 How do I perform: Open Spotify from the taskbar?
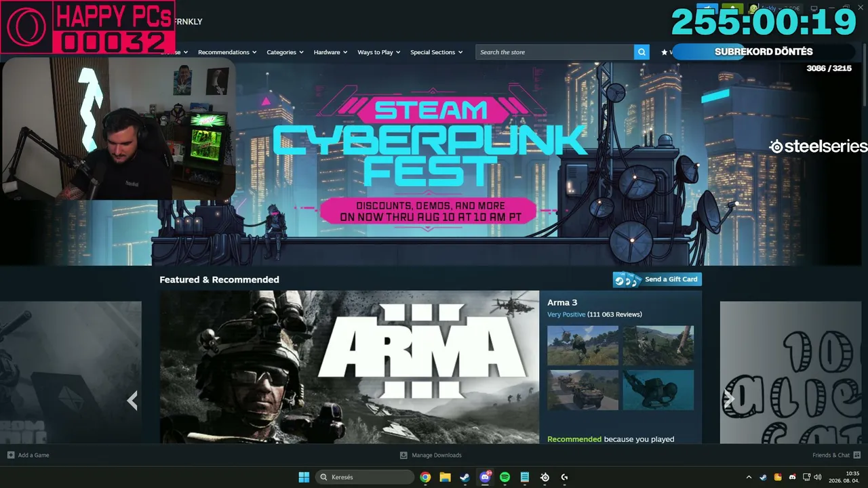tap(505, 477)
